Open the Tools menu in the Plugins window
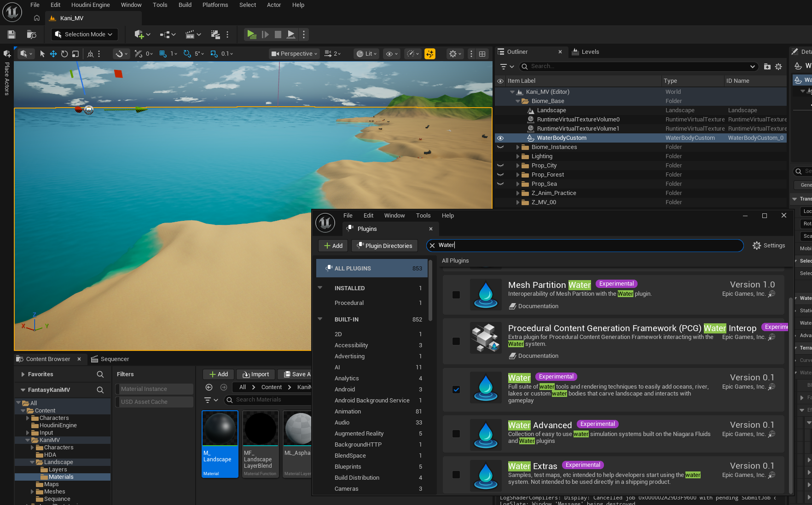 [x=423, y=216]
